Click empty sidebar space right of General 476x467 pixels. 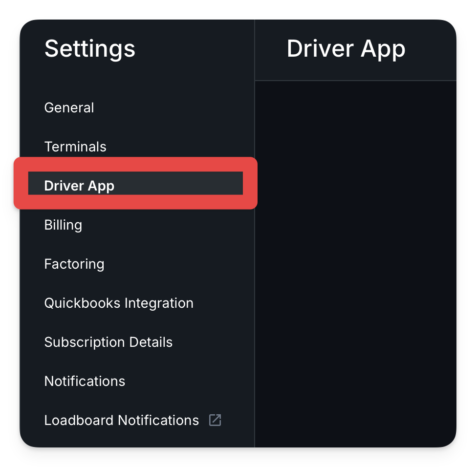(x=173, y=107)
